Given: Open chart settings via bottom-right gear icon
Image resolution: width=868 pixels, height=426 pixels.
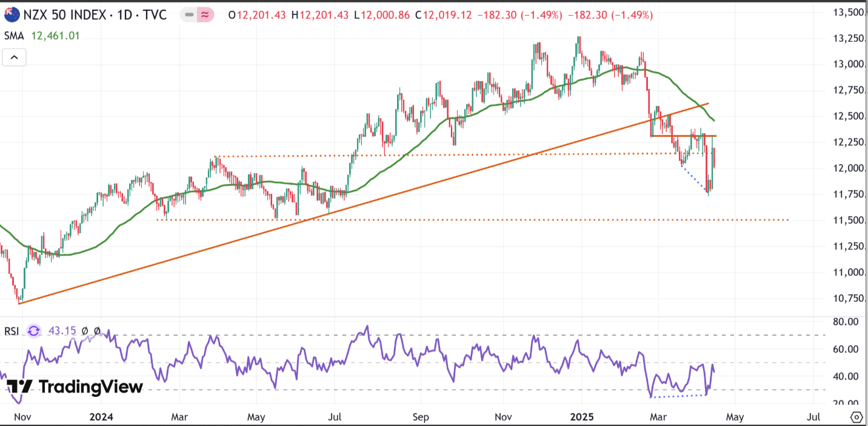Looking at the screenshot, I should 856,417.
